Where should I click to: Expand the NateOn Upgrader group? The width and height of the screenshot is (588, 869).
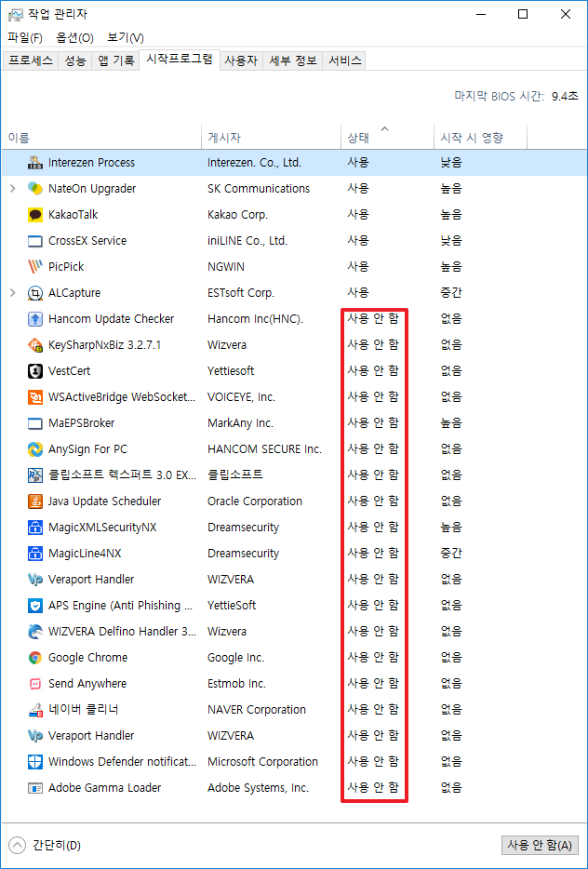[13, 189]
